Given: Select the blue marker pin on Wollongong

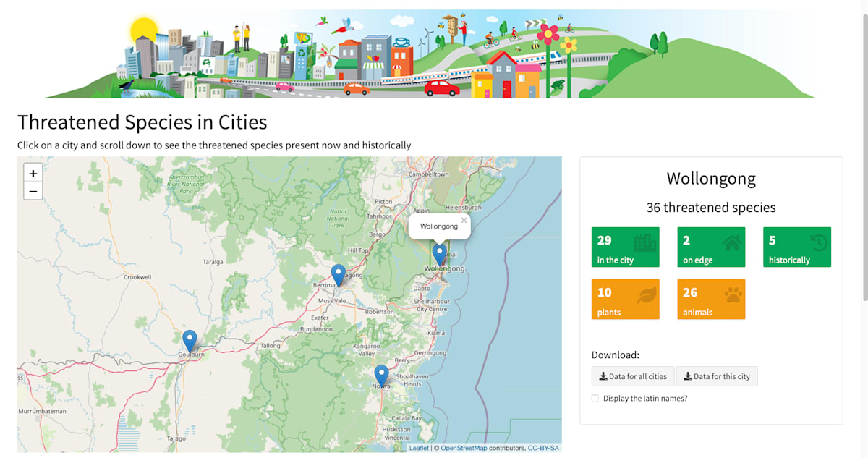Looking at the screenshot, I should 439,253.
